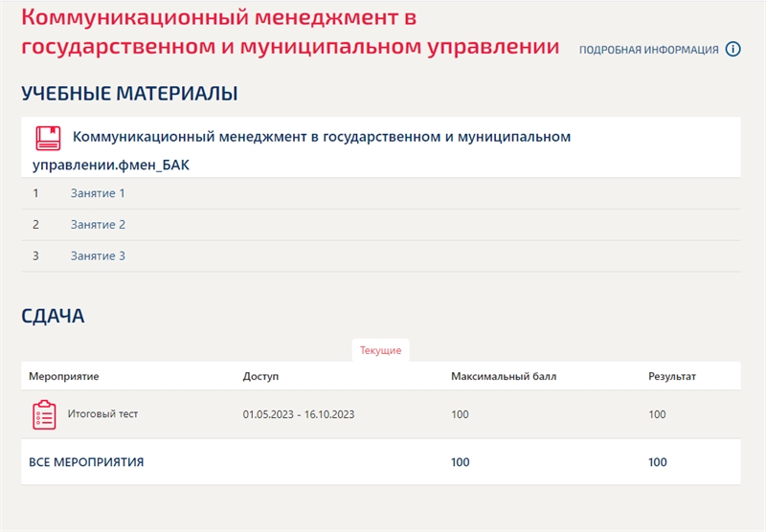Click Итоговый тест result value 100
The width and height of the screenshot is (766, 532).
(657, 414)
